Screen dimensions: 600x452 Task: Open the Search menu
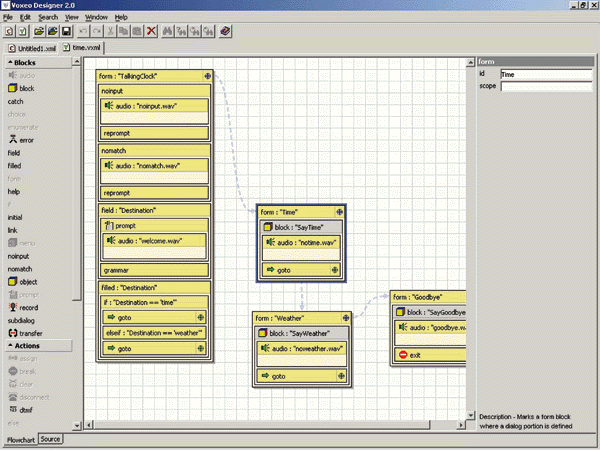48,17
